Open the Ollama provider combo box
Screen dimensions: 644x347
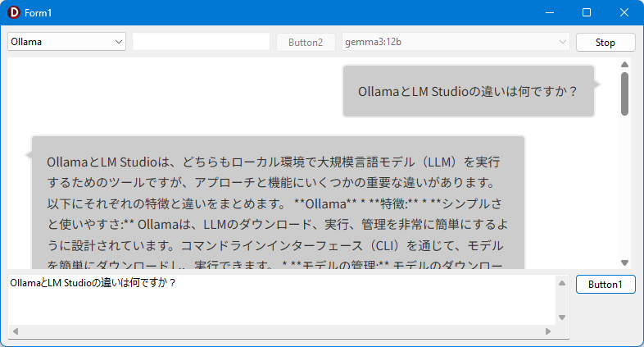[66, 42]
